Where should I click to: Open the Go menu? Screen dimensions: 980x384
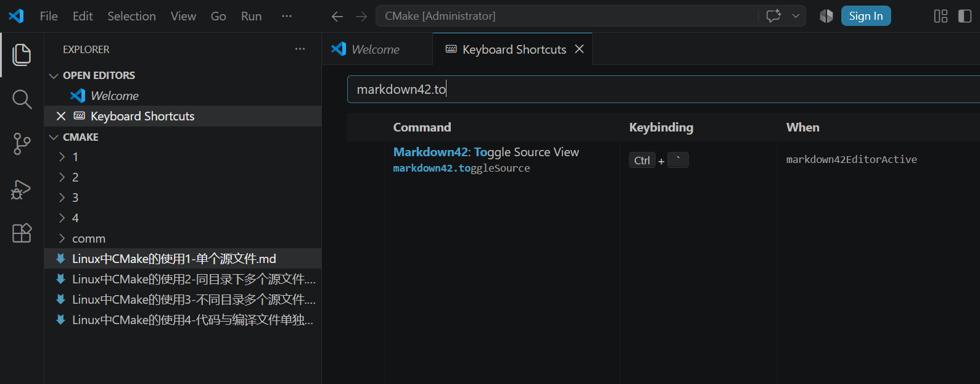click(x=218, y=16)
